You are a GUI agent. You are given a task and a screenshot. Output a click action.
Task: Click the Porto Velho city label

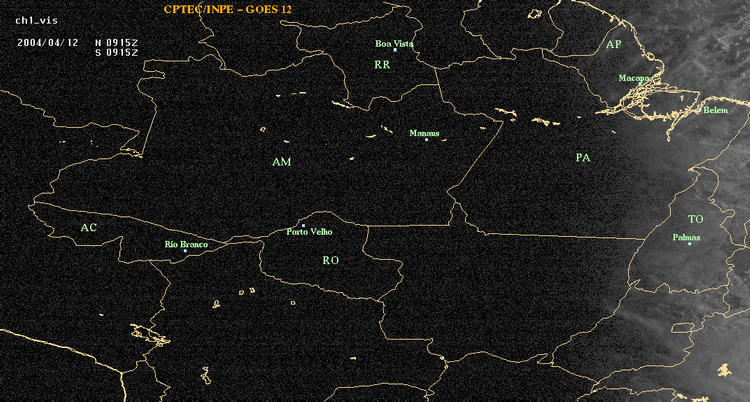point(309,232)
